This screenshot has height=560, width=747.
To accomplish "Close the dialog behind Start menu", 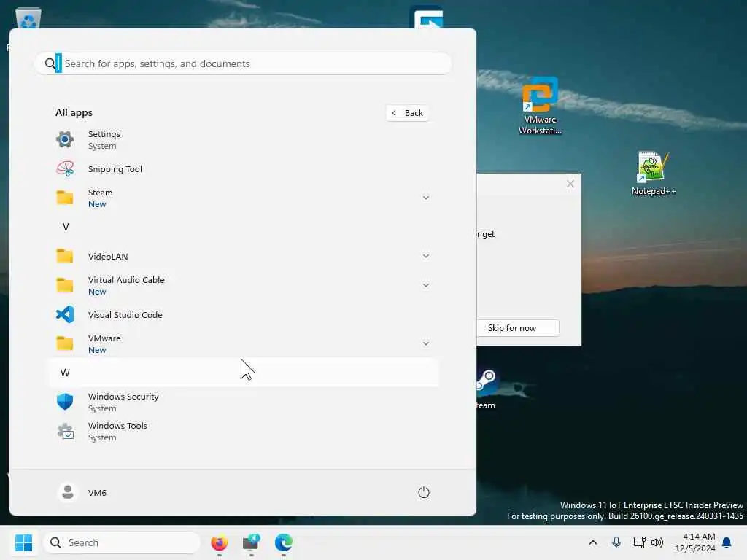I will [x=570, y=184].
